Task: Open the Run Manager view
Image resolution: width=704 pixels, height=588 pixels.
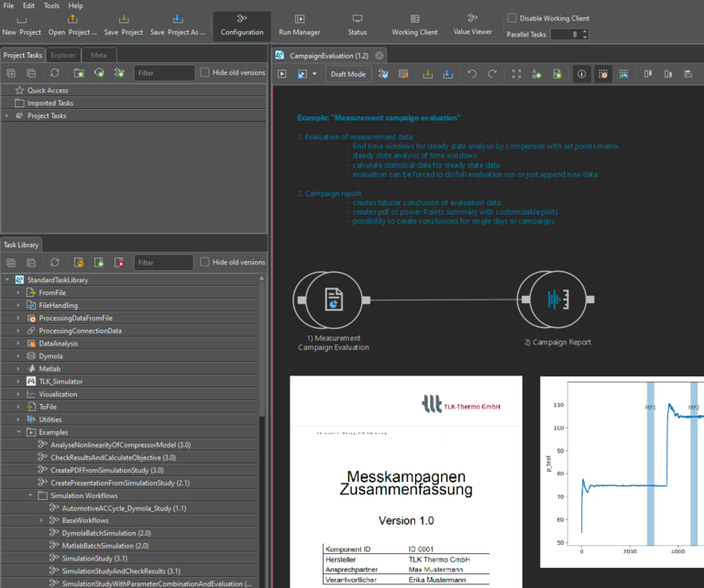Action: click(x=299, y=25)
